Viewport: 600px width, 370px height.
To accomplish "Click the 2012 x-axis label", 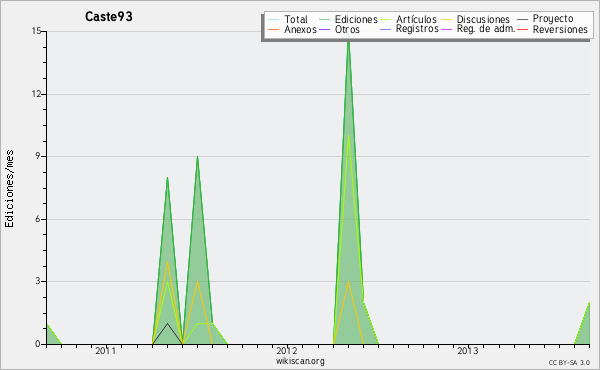I will pos(287,351).
